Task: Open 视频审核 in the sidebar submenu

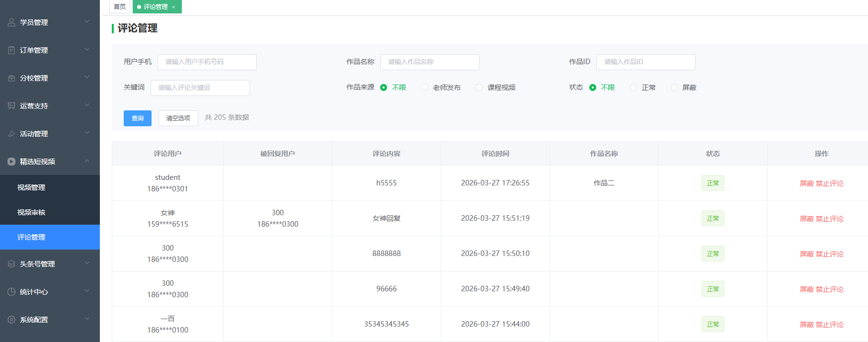Action: pyautogui.click(x=31, y=212)
